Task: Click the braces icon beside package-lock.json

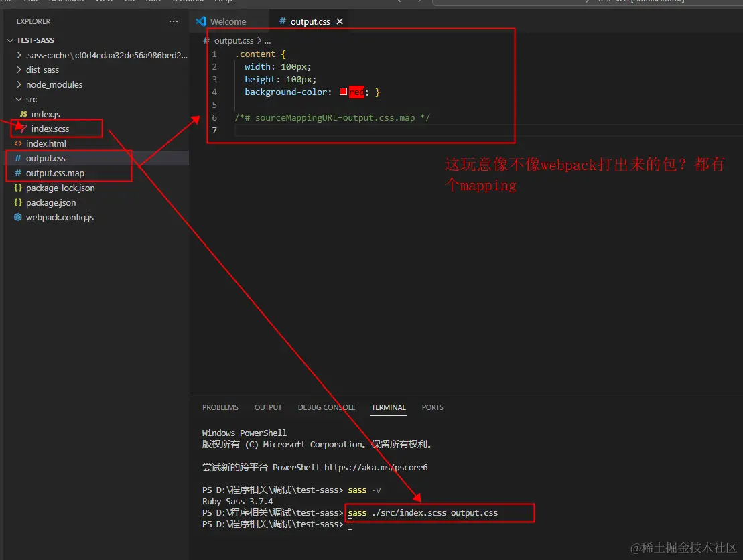Action: point(18,188)
